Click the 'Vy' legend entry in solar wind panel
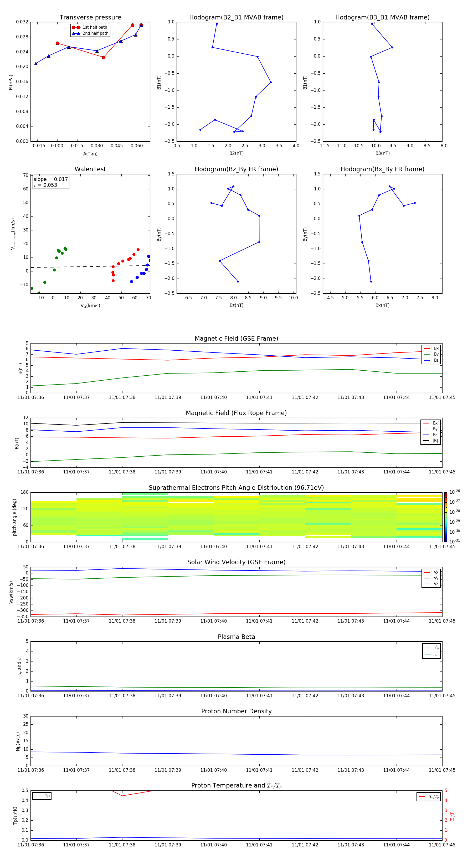The height and width of the screenshot is (868, 473). [431, 578]
